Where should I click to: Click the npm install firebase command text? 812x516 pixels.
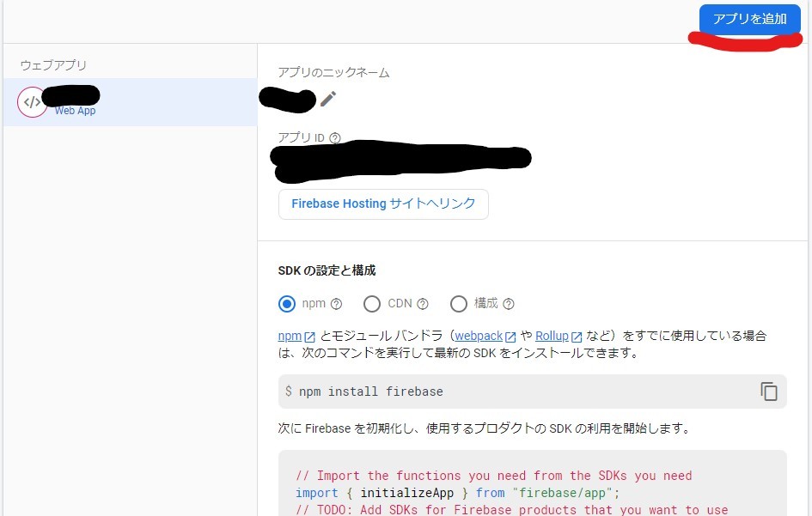coord(371,392)
